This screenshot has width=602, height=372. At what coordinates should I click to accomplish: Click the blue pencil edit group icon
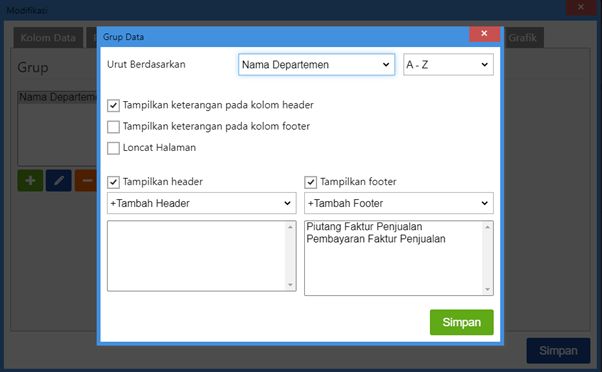click(x=59, y=180)
